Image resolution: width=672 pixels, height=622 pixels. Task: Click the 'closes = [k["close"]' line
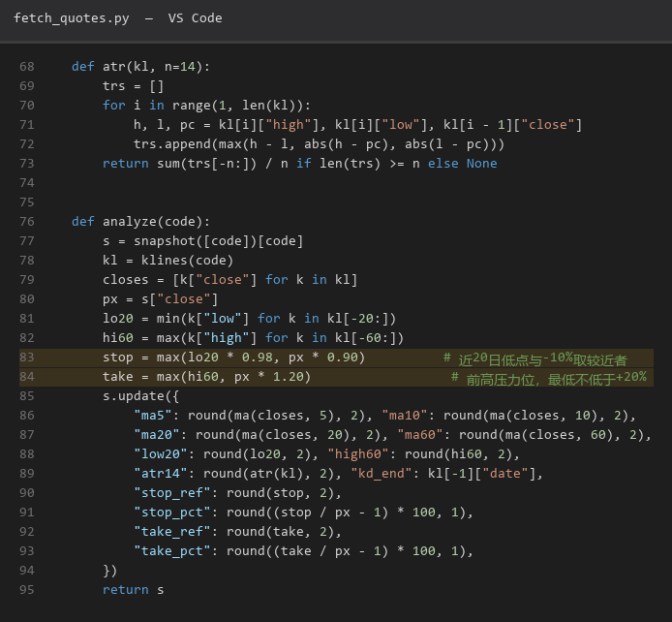[x=230, y=279]
